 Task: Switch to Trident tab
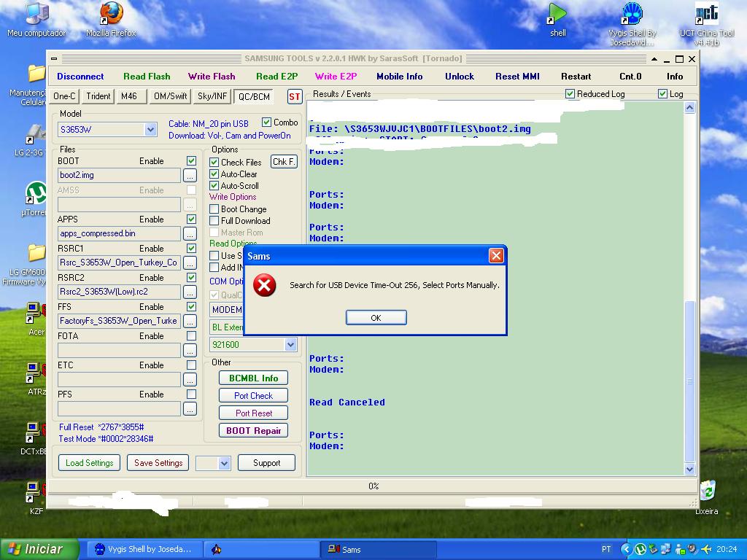coord(98,96)
